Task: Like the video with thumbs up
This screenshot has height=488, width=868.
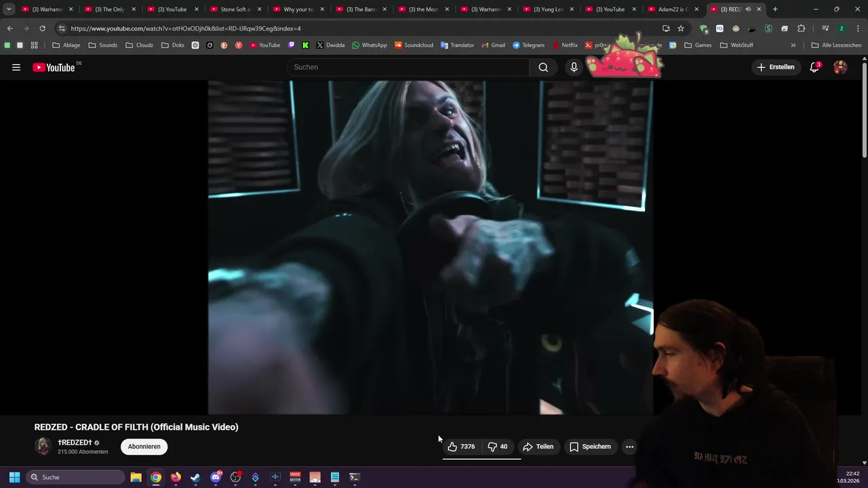Action: coord(461,447)
